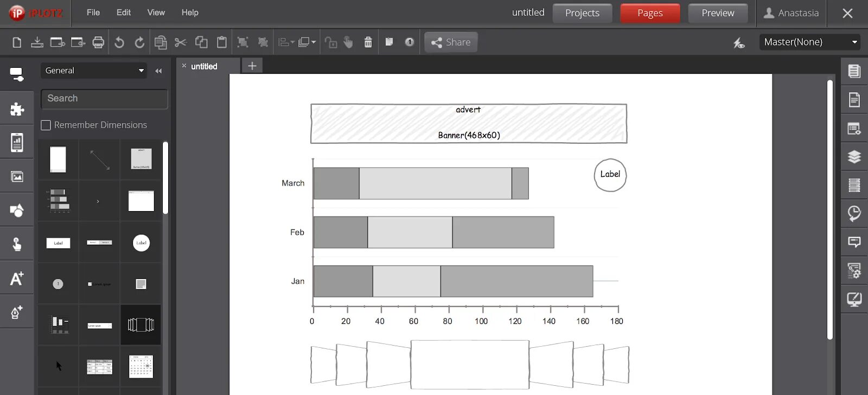This screenshot has height=395, width=868.
Task: Select the pen-plus sidebar icon
Action: pos(17,313)
